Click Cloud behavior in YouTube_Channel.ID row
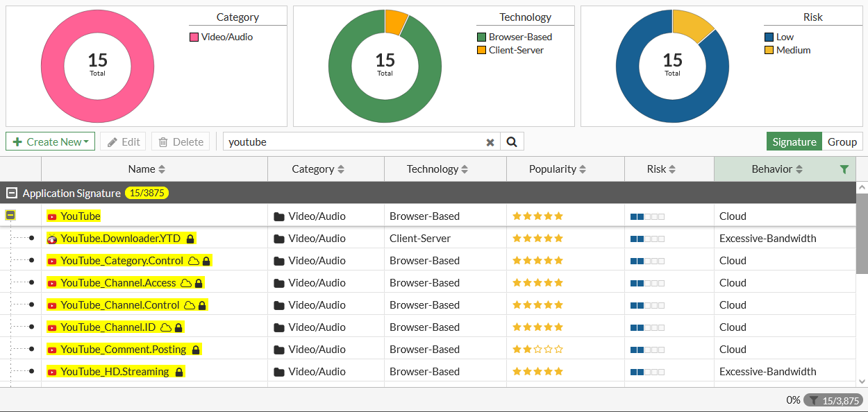 click(733, 327)
